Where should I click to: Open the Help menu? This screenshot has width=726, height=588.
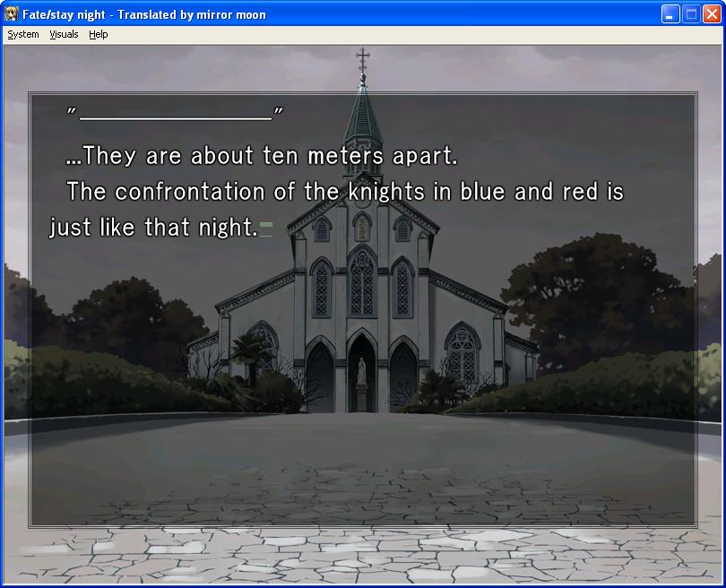98,34
